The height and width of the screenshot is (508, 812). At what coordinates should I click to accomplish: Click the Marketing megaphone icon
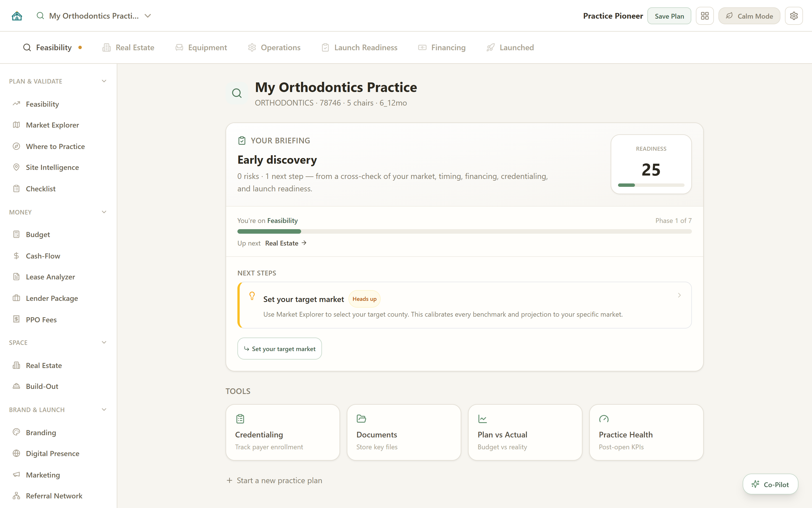16,474
